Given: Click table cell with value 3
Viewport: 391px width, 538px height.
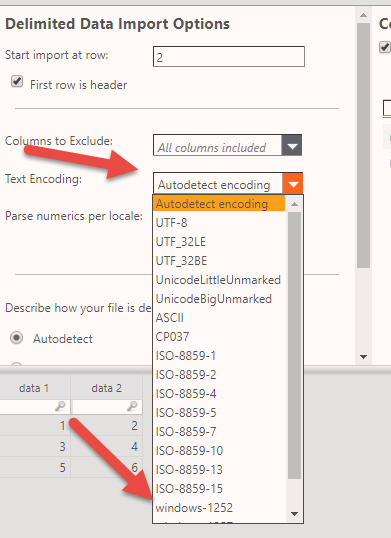Looking at the screenshot, I should (x=34, y=446).
